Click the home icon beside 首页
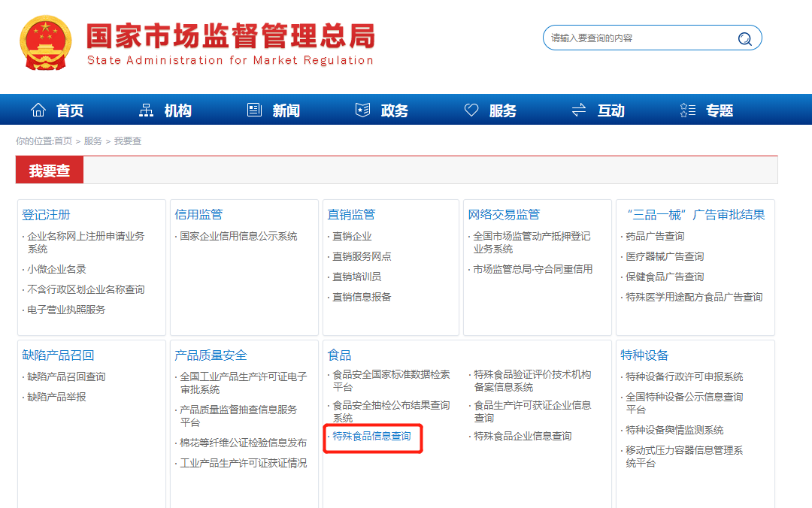 click(x=38, y=110)
